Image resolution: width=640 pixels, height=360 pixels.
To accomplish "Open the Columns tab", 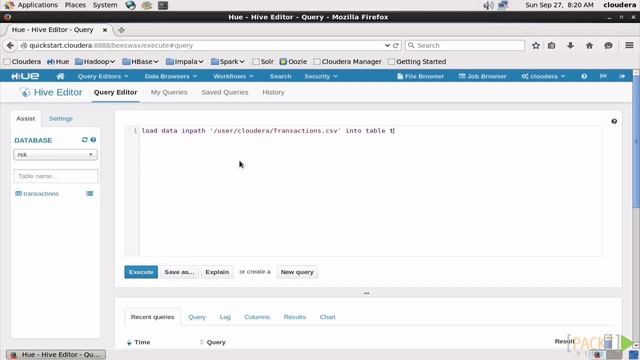I will point(257,317).
